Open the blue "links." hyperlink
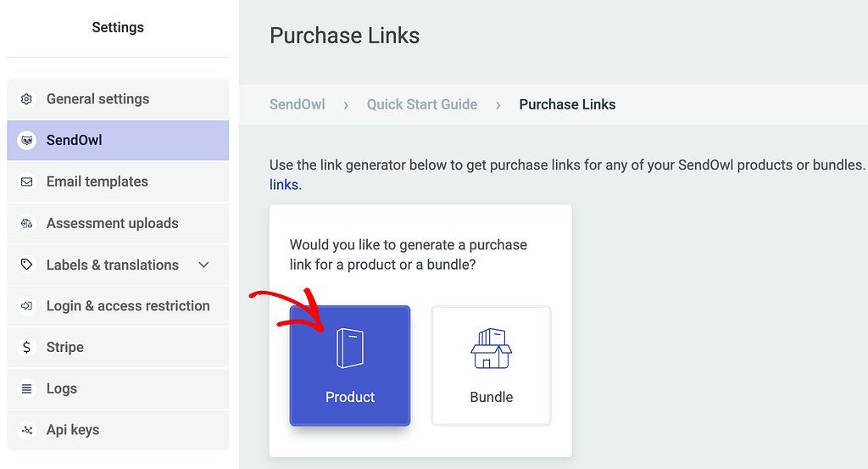This screenshot has width=868, height=469. (286, 184)
